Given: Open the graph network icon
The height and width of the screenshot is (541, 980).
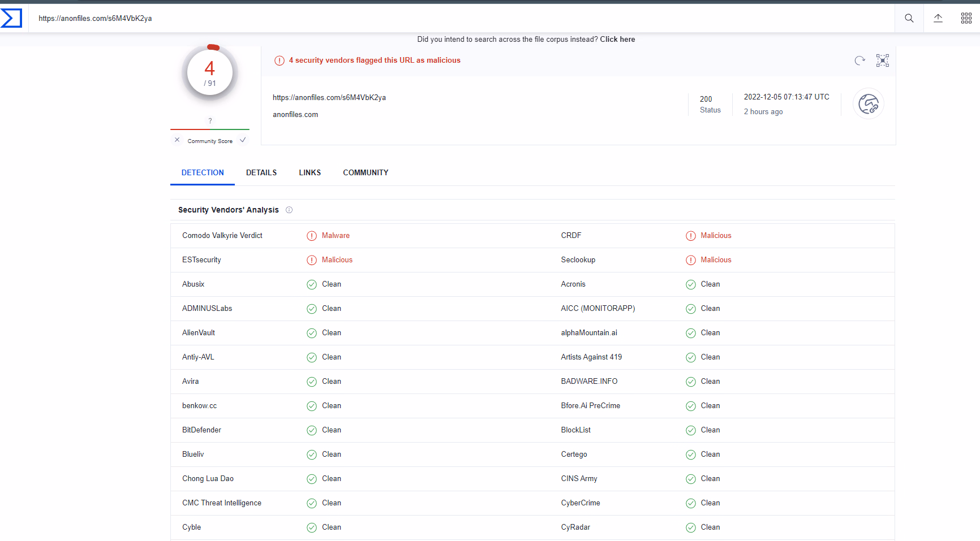Looking at the screenshot, I should click(x=883, y=60).
